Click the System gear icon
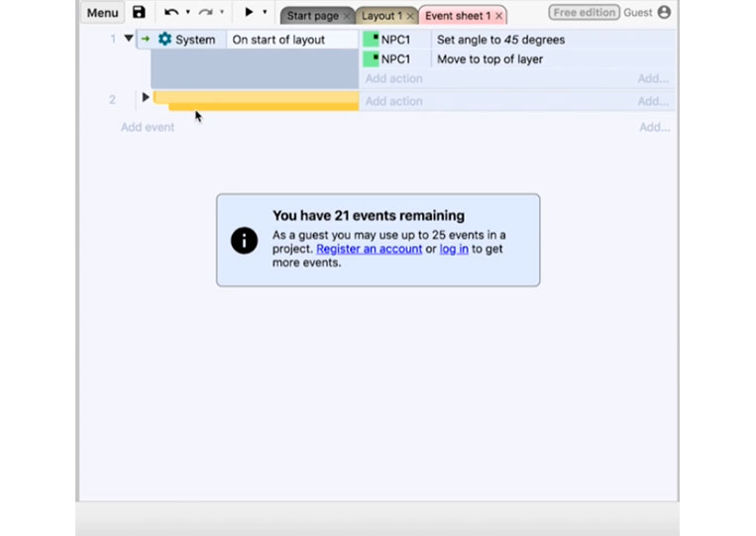756x536 pixels. tap(164, 39)
